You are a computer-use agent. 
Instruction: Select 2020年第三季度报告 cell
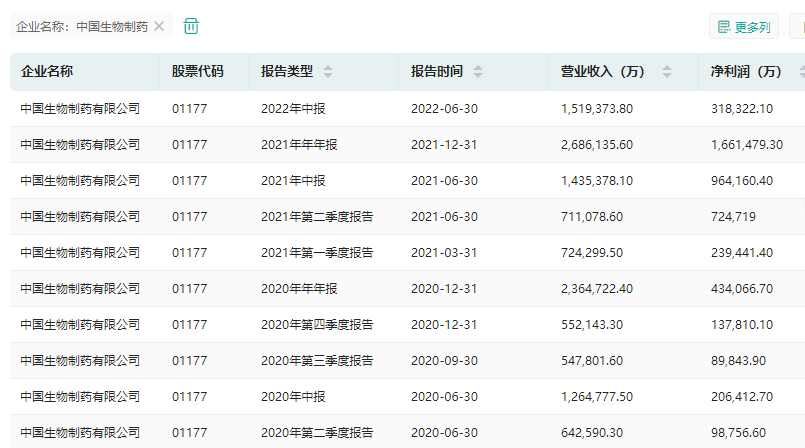coord(317,360)
